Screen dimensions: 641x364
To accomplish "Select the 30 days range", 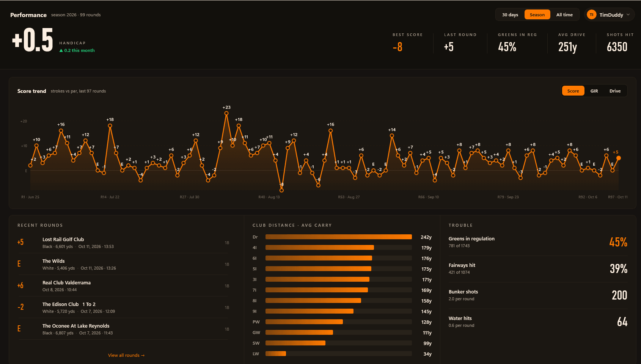I will (x=510, y=15).
